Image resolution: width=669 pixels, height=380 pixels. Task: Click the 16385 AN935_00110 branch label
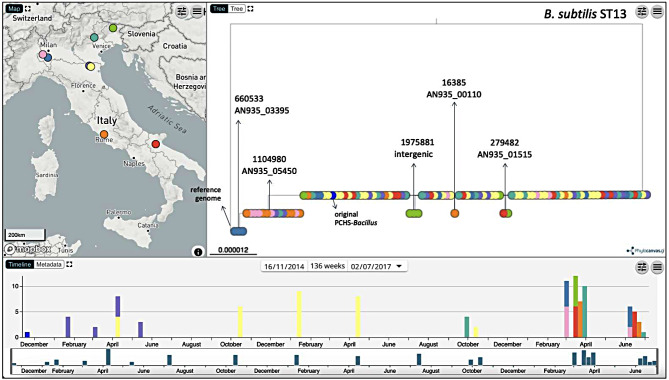tap(454, 89)
